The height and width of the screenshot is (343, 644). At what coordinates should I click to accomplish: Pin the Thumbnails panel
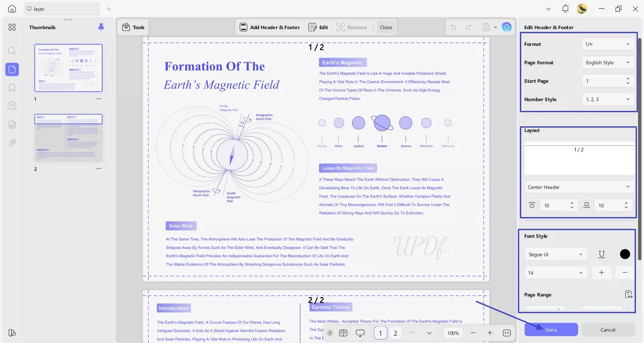(101, 27)
